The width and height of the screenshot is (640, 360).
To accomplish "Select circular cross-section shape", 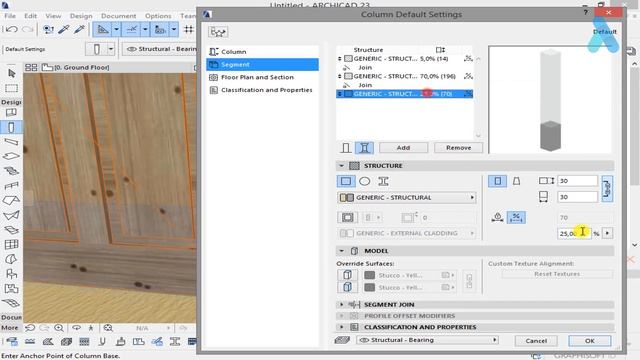I will [364, 181].
